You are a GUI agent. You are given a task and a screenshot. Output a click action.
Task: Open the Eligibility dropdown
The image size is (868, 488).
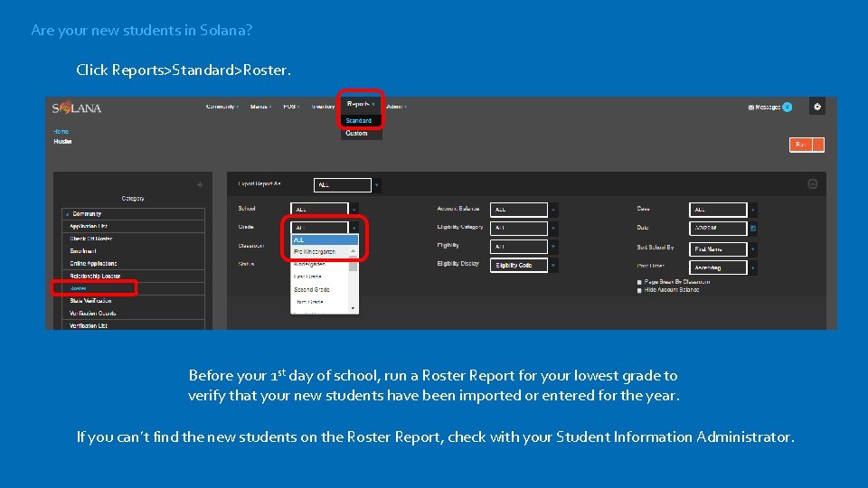524,247
